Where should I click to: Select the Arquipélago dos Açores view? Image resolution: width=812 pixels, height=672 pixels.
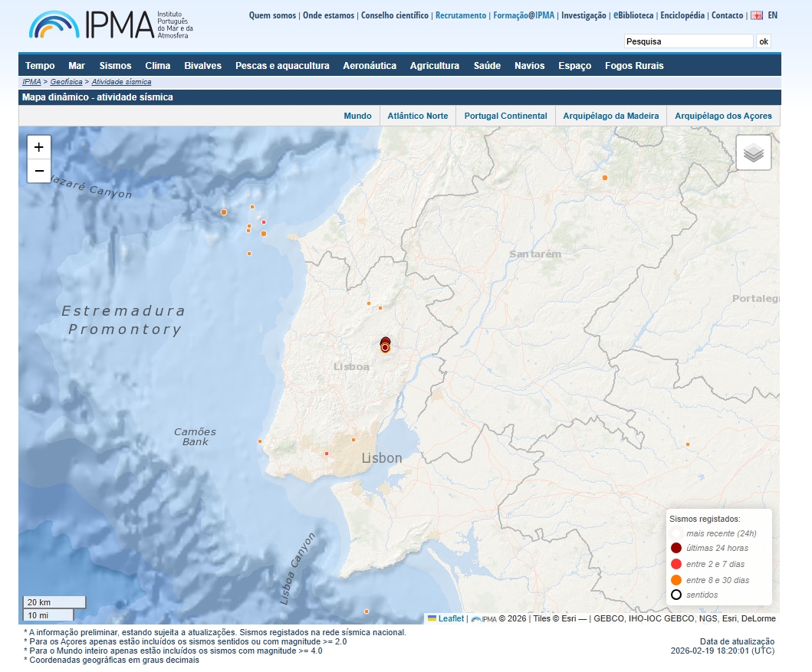723,116
